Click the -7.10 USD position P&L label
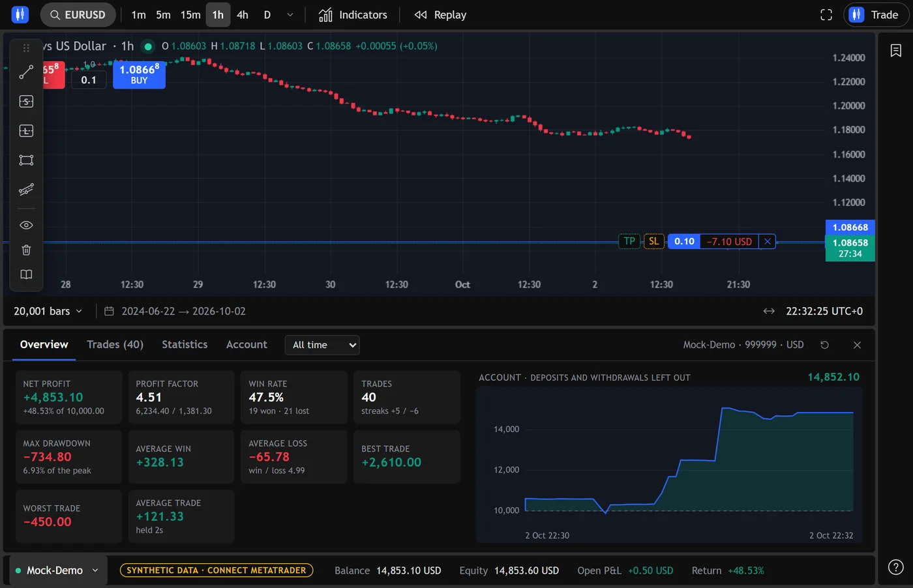 (730, 241)
